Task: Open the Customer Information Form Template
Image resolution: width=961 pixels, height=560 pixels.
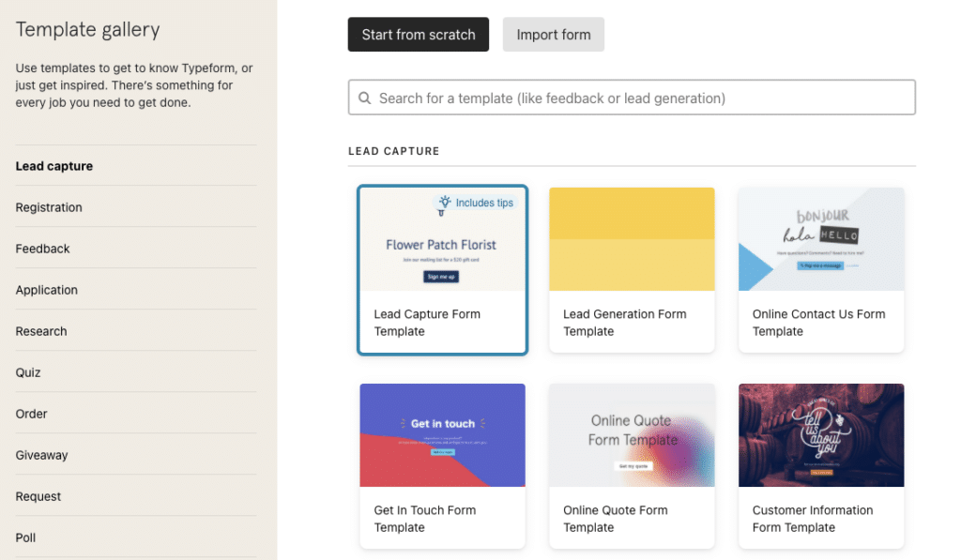Action: [820, 466]
